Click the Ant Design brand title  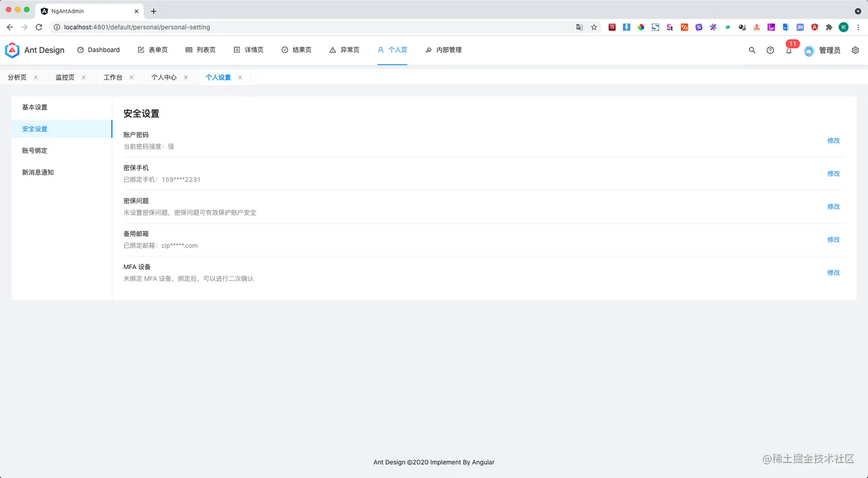(x=44, y=51)
